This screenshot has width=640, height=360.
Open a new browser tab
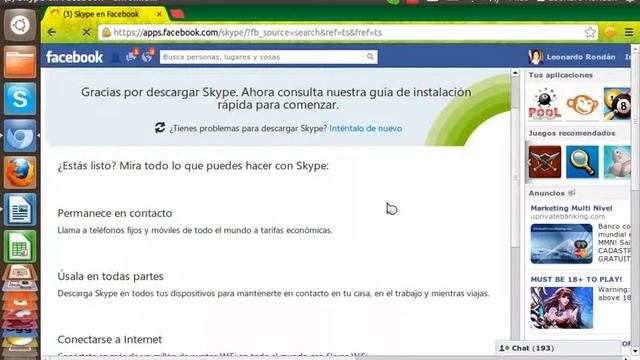click(178, 14)
